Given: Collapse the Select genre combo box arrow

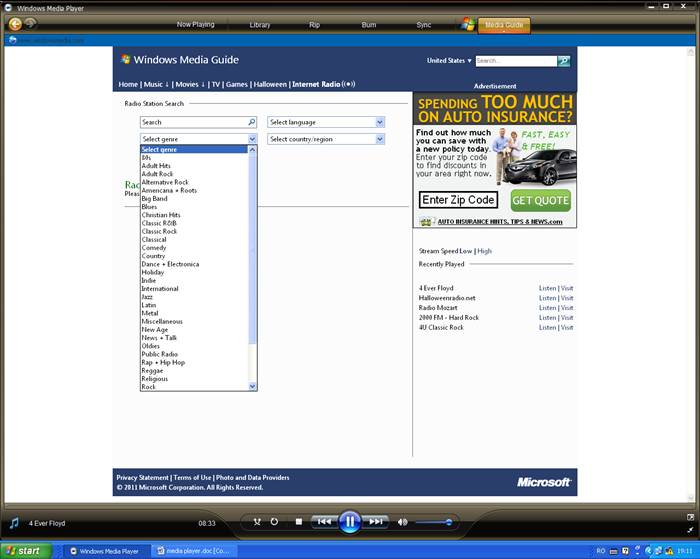Looking at the screenshot, I should click(x=252, y=139).
